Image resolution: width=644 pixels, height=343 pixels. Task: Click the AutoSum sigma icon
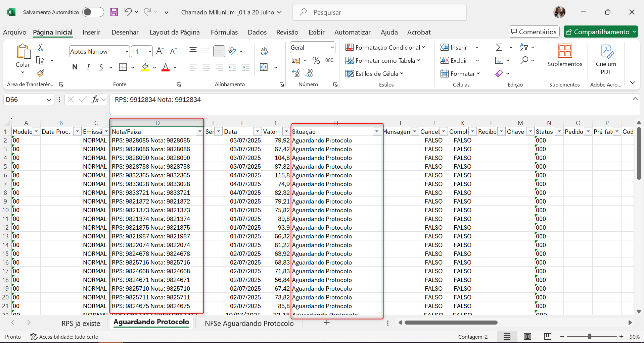[x=499, y=47]
